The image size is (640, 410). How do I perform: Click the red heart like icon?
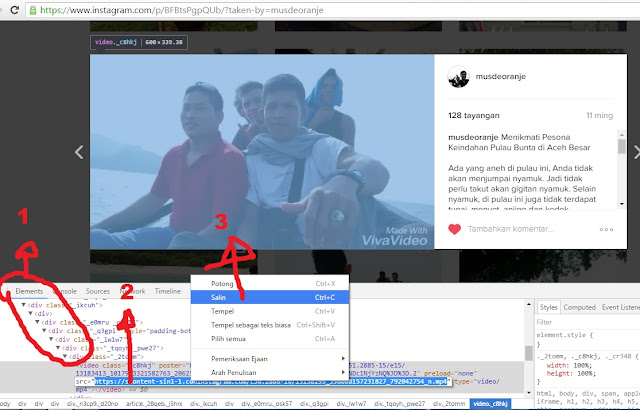pos(454,229)
